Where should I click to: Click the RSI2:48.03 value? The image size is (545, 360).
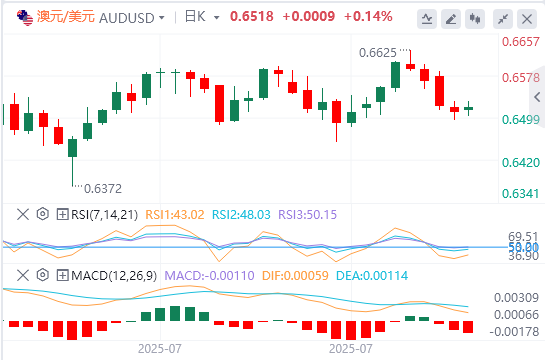point(241,215)
